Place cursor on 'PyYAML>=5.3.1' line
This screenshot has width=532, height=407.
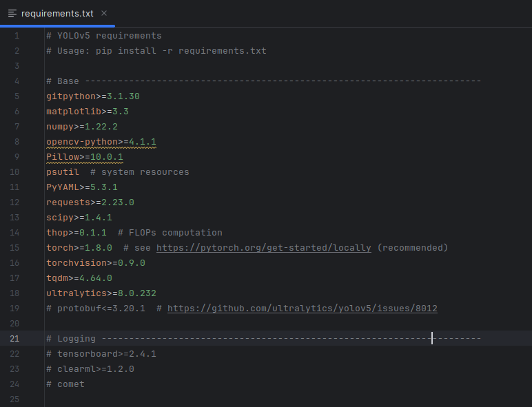click(82, 187)
